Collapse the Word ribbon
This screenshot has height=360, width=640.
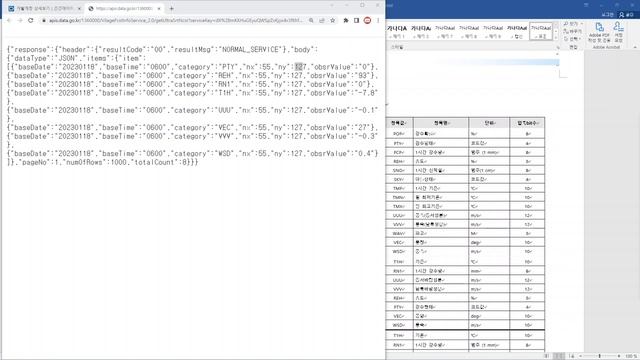[635, 47]
